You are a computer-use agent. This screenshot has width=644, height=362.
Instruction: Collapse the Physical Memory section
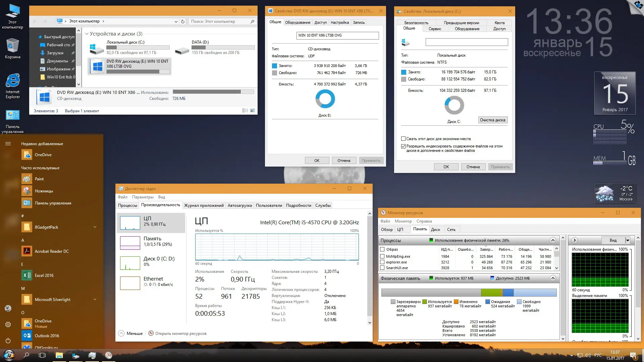[553, 278]
